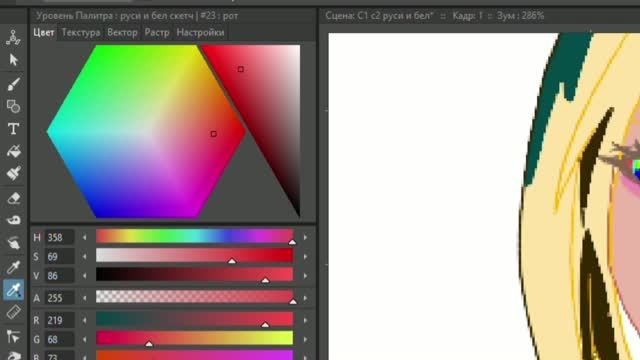The width and height of the screenshot is (640, 360).
Task: Decrease green with G left arrow
Action: [x=84, y=339]
